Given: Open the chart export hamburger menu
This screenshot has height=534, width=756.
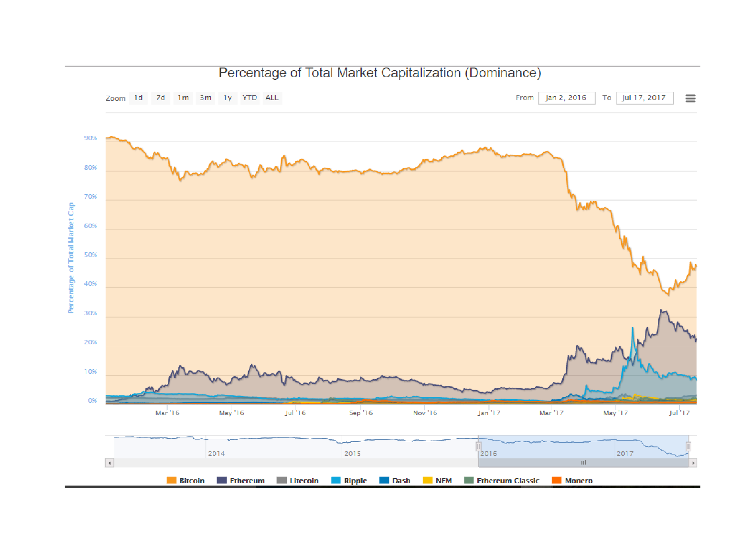Looking at the screenshot, I should click(x=690, y=98).
